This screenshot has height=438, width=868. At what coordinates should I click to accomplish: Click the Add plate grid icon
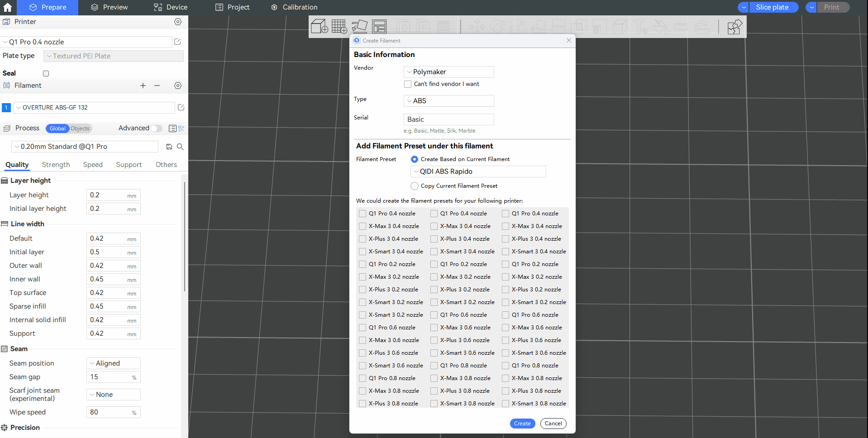pos(339,27)
